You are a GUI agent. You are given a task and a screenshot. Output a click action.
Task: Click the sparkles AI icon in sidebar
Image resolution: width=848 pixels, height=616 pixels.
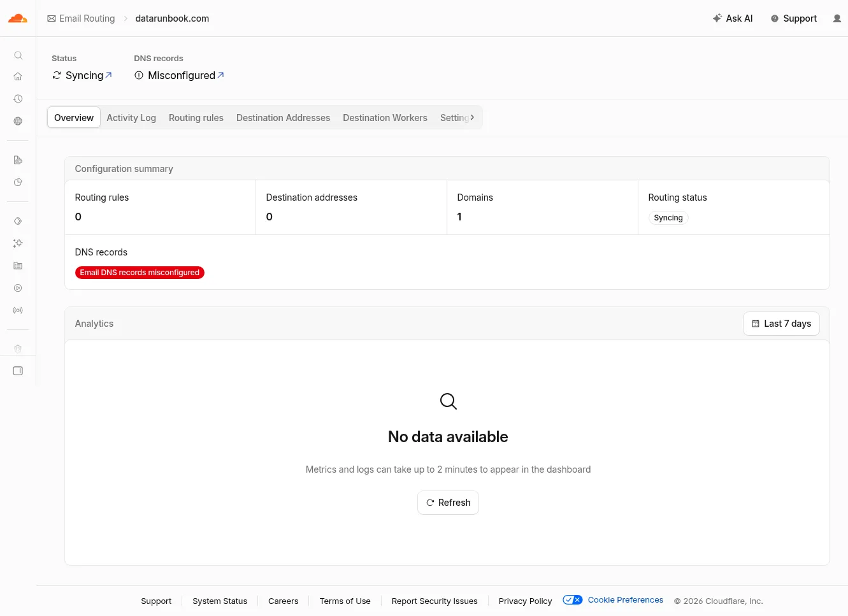[x=18, y=243]
